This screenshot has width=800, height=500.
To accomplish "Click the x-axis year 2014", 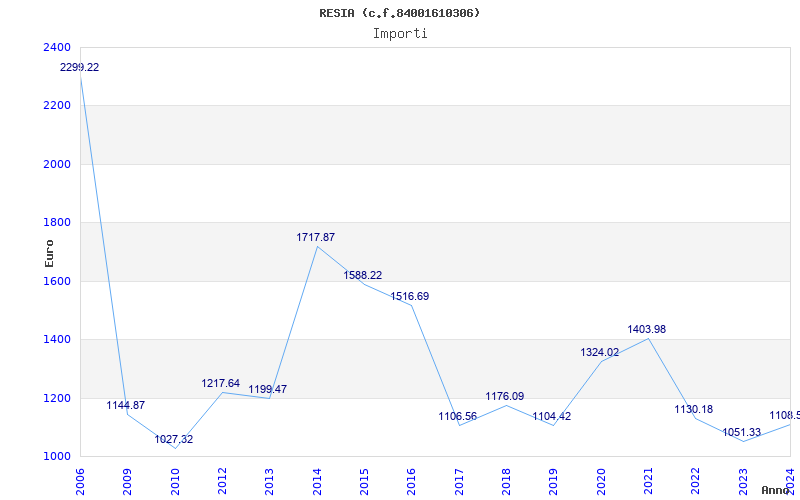I will (317, 482).
